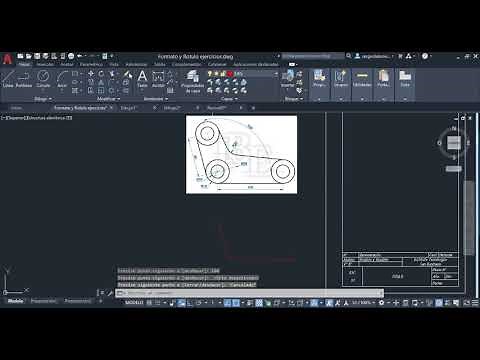The image size is (480, 360).
Task: Expand the Anotación panel
Action: pyautogui.click(x=156, y=99)
